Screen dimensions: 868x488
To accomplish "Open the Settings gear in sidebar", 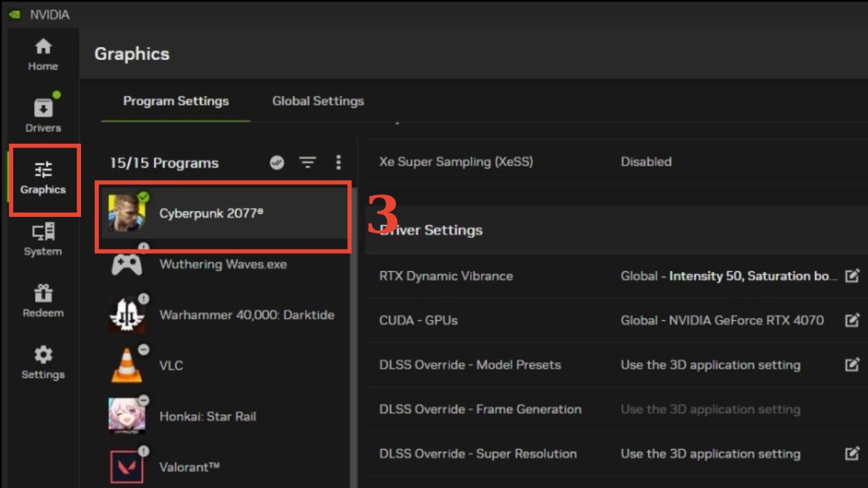I will (43, 363).
